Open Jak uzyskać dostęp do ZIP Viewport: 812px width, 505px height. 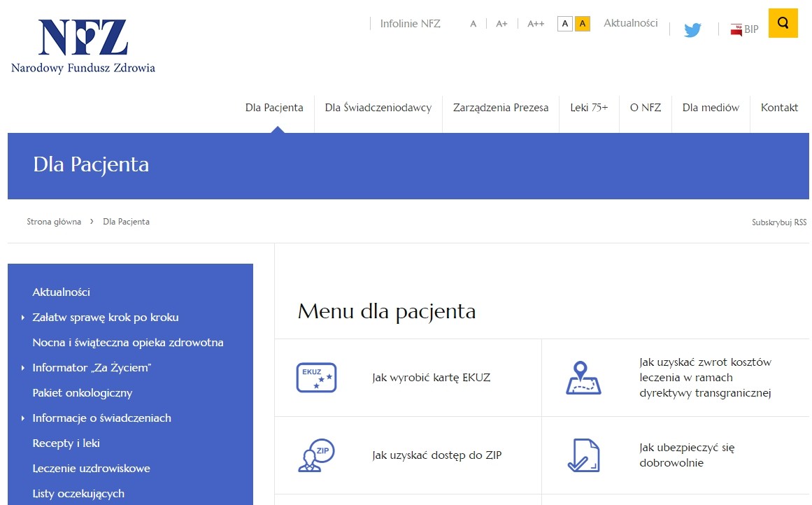click(x=436, y=455)
